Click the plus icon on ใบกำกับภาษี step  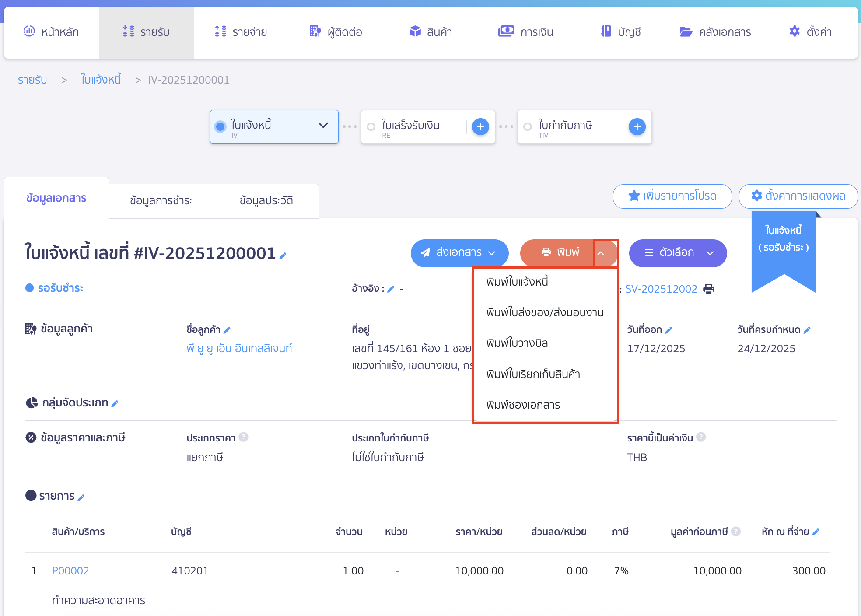tap(637, 126)
